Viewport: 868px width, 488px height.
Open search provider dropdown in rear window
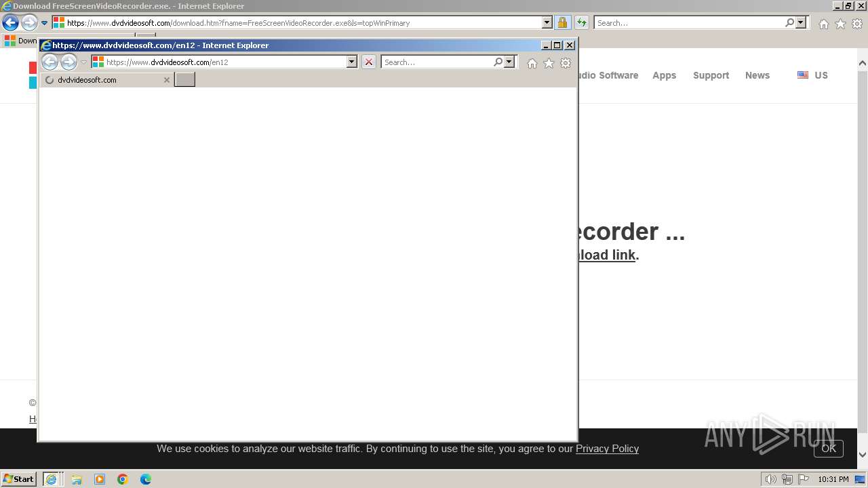[801, 22]
